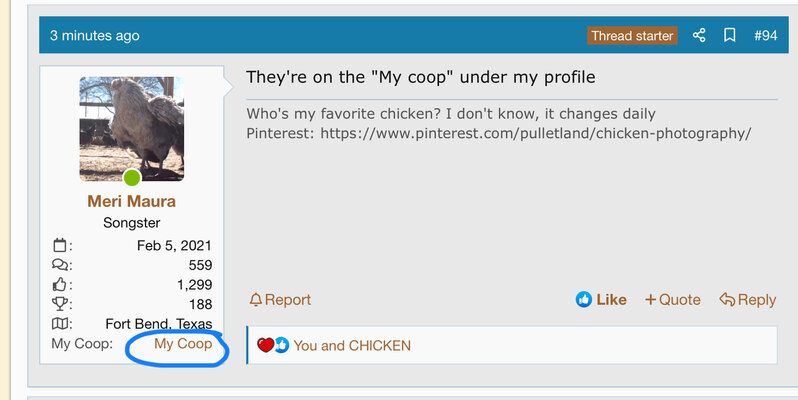
Task: Click the Like button label
Action: click(611, 299)
